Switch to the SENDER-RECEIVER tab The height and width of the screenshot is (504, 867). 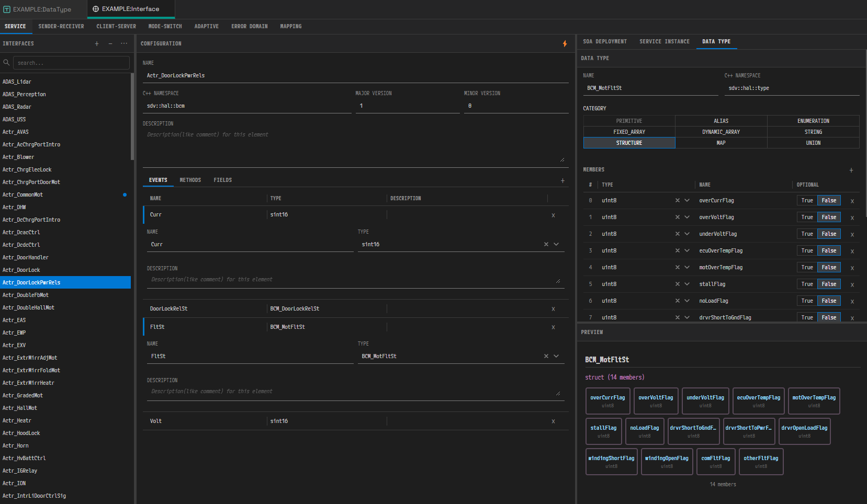[61, 26]
